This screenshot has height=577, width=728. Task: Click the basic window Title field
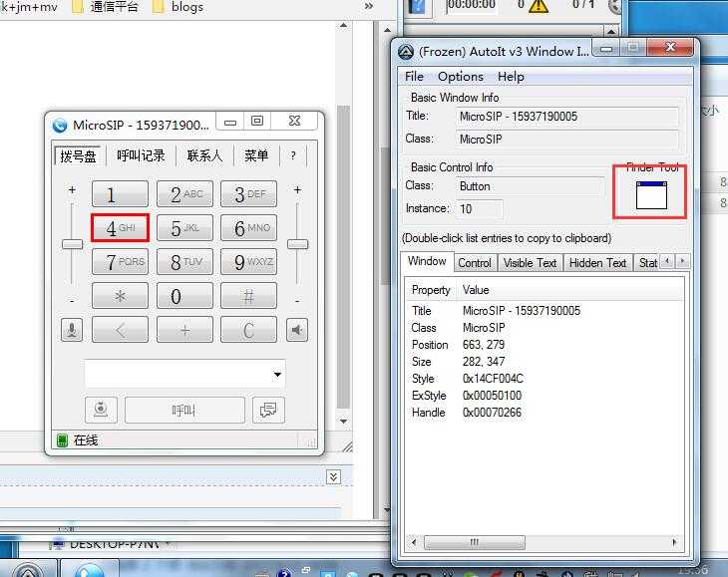(x=566, y=117)
